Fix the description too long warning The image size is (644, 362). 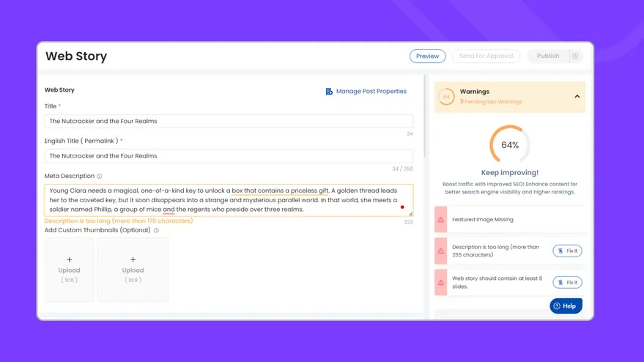(567, 251)
